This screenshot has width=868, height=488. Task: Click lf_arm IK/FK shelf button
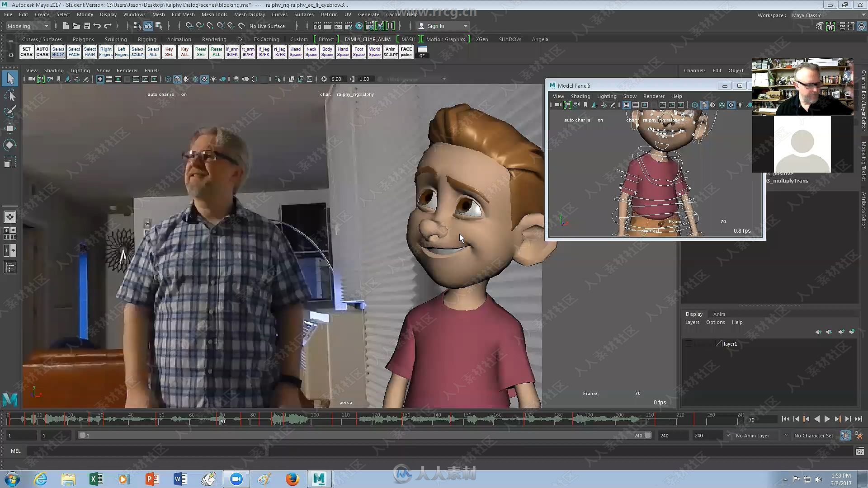coord(232,52)
